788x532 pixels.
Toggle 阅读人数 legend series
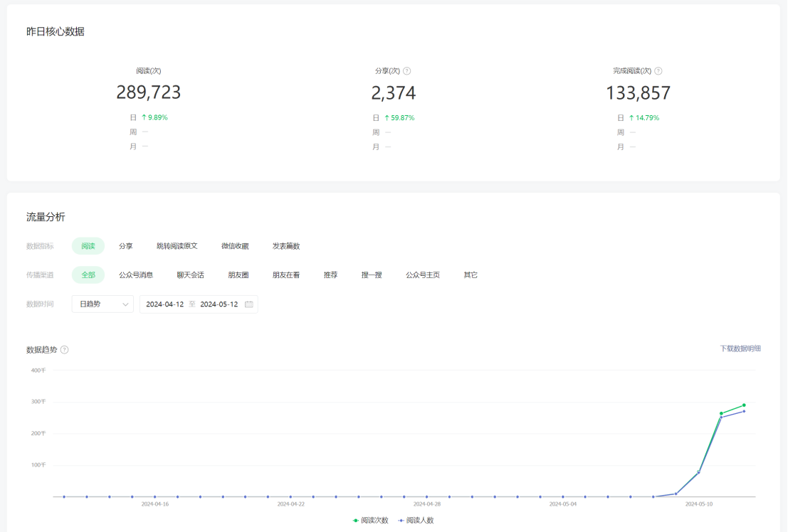coord(416,520)
